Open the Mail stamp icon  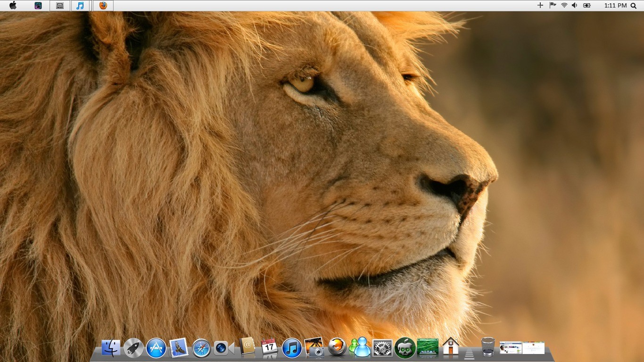(x=179, y=348)
